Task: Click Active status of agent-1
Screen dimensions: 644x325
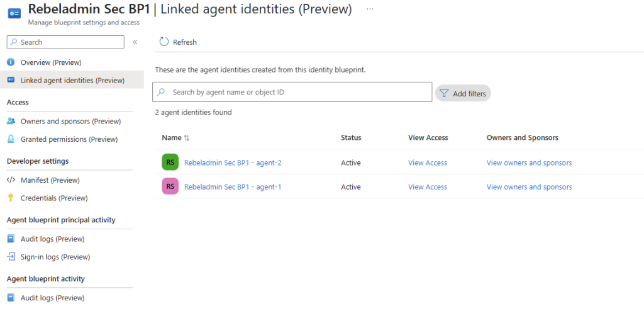Action: pos(351,187)
